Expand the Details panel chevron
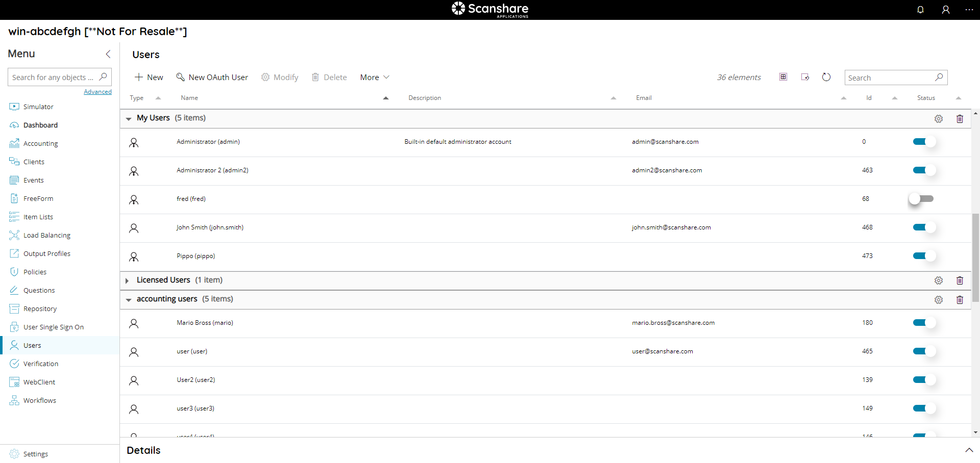980x463 pixels. pos(969,450)
